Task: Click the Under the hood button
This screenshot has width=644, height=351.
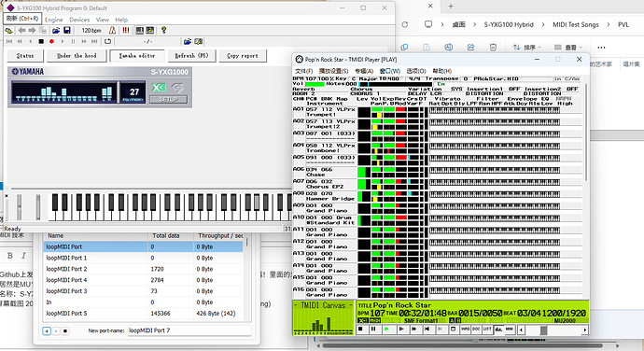Action: point(77,55)
